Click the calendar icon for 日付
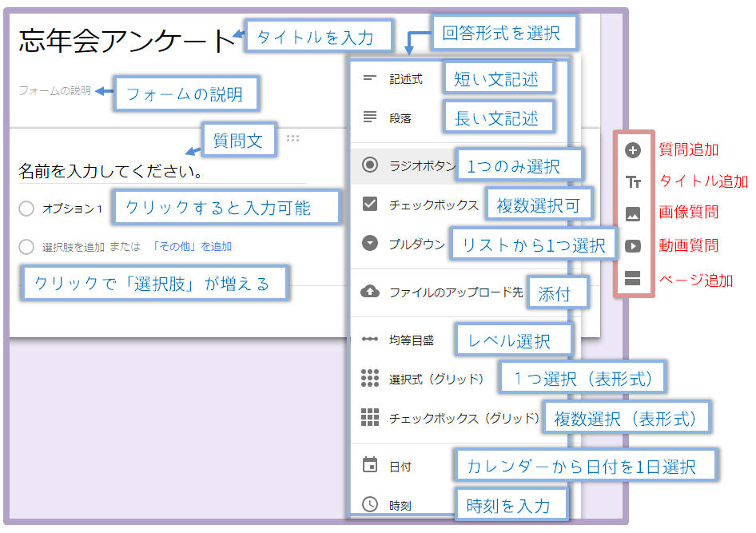The width and height of the screenshot is (756, 533). click(x=370, y=465)
